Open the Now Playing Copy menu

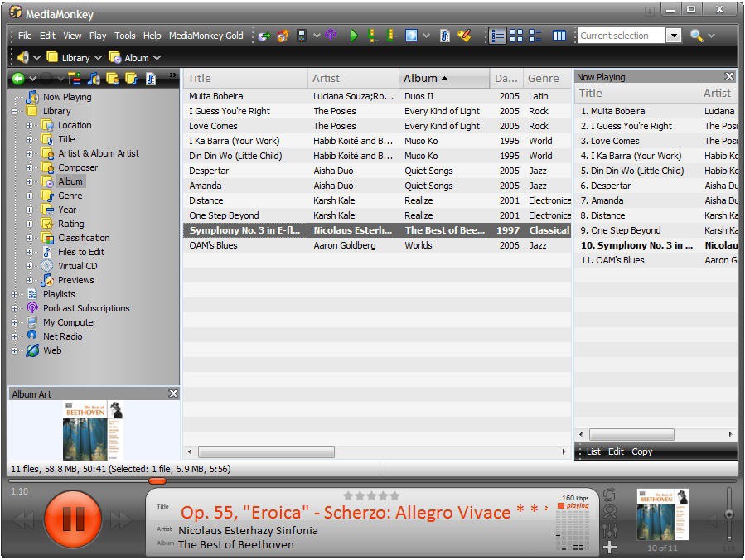(x=641, y=451)
